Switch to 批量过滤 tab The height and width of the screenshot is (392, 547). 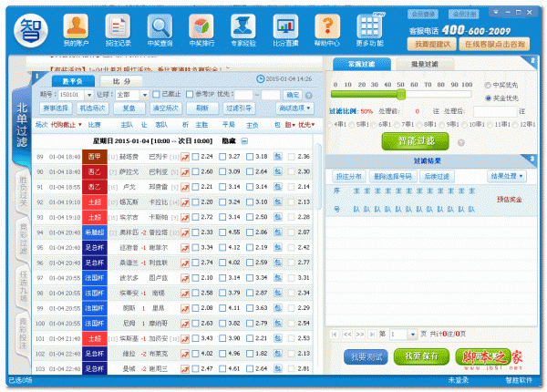click(x=425, y=64)
